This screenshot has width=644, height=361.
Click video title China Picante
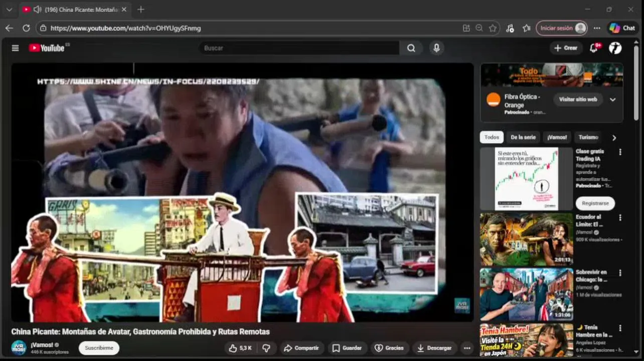[140, 331]
